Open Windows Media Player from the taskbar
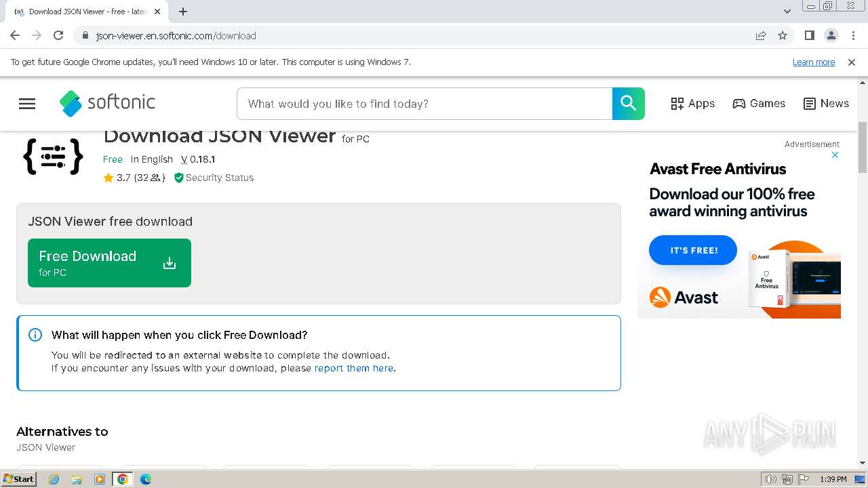Viewport: 868px width, 488px height. point(100,479)
